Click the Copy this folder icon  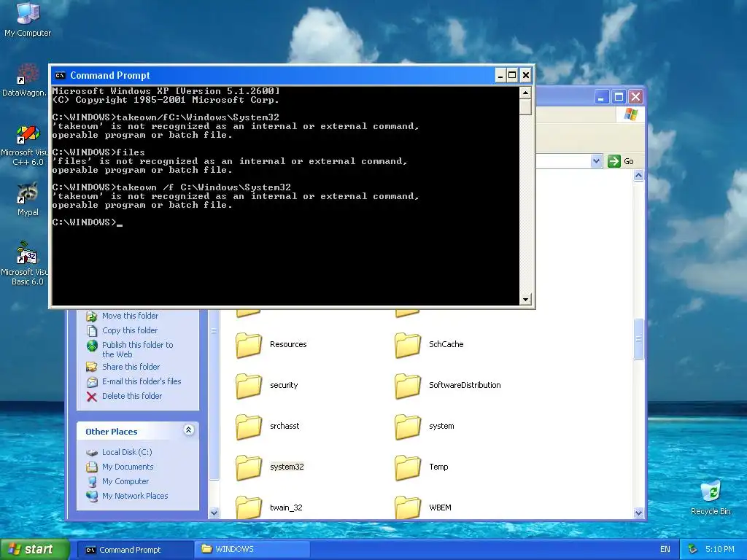(x=92, y=330)
